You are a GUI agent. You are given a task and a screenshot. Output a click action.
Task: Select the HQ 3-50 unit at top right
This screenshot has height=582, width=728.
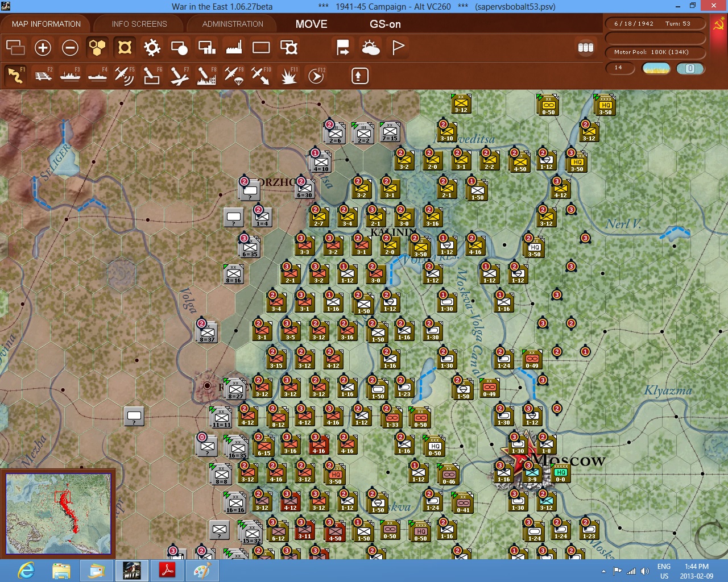(606, 106)
